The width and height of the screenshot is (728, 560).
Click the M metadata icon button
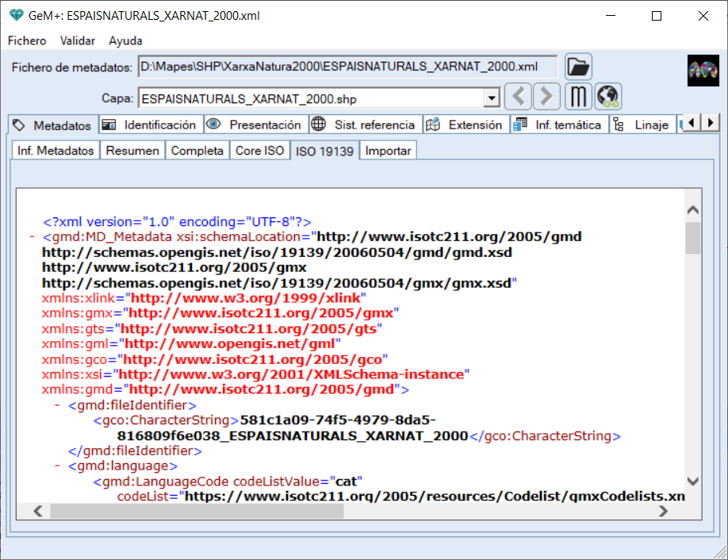tap(579, 98)
